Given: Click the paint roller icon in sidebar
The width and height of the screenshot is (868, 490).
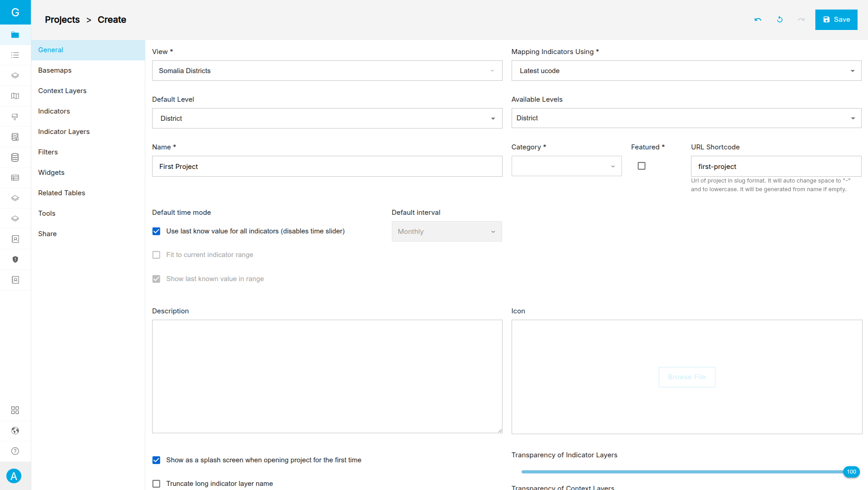Looking at the screenshot, I should tap(15, 117).
